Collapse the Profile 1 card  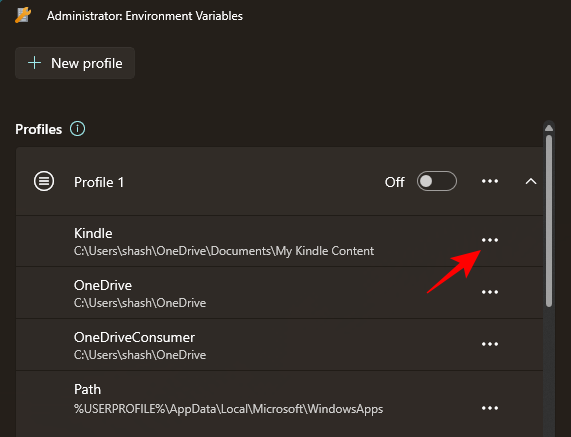pos(531,181)
